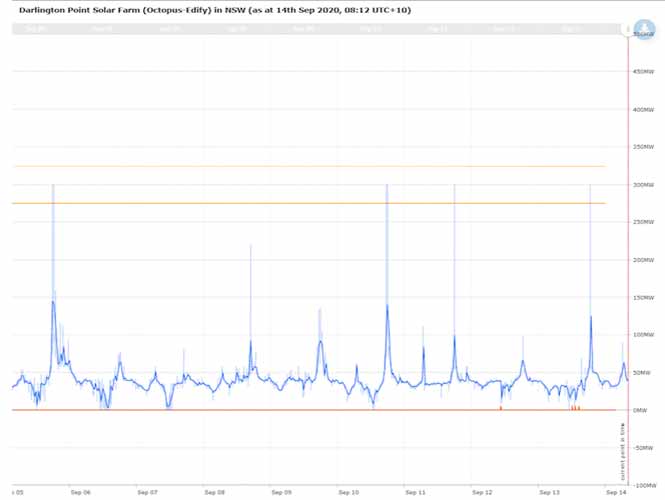Click the single orange marker on baseline near Sep 12
The height and width of the screenshot is (500, 665).
(x=500, y=407)
